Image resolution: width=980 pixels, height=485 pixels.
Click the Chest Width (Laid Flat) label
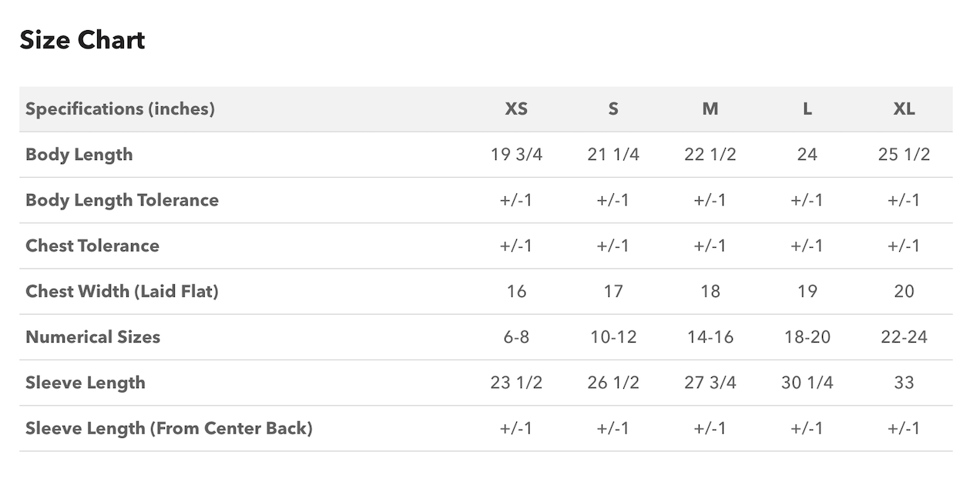[x=122, y=291]
